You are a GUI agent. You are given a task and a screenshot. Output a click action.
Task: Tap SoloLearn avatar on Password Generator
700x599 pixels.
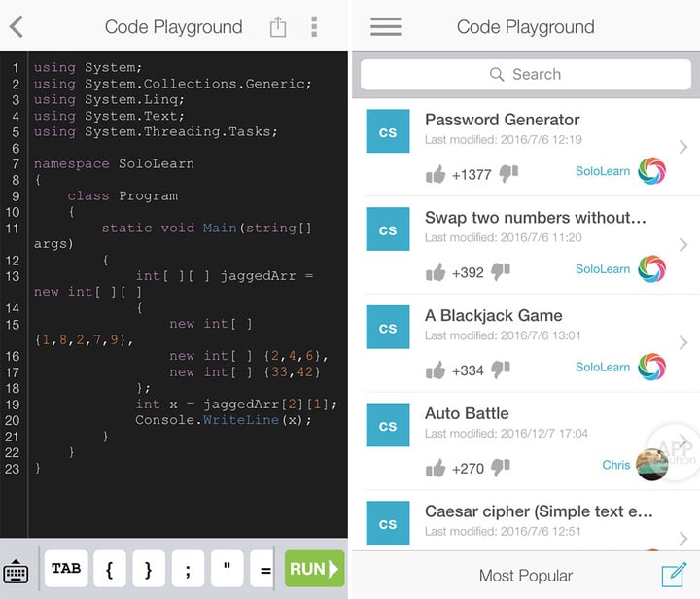coord(651,171)
